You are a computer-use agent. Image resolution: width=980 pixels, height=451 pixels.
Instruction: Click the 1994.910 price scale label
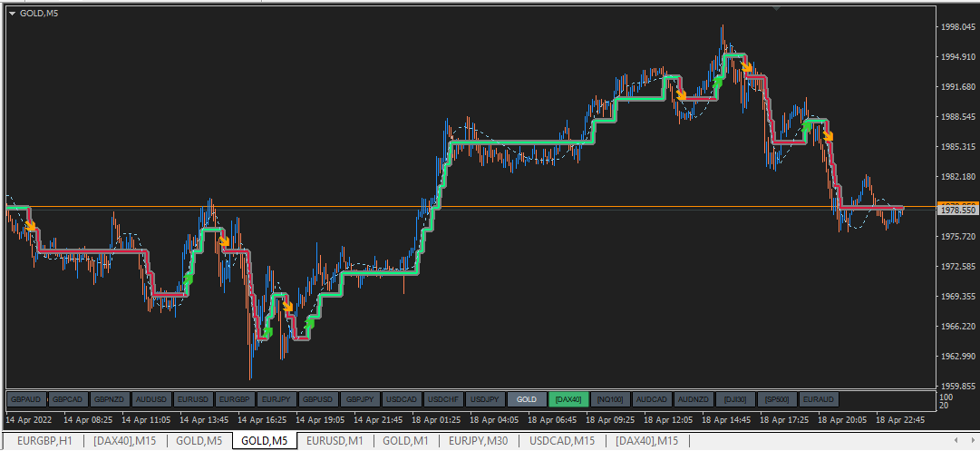coord(956,57)
